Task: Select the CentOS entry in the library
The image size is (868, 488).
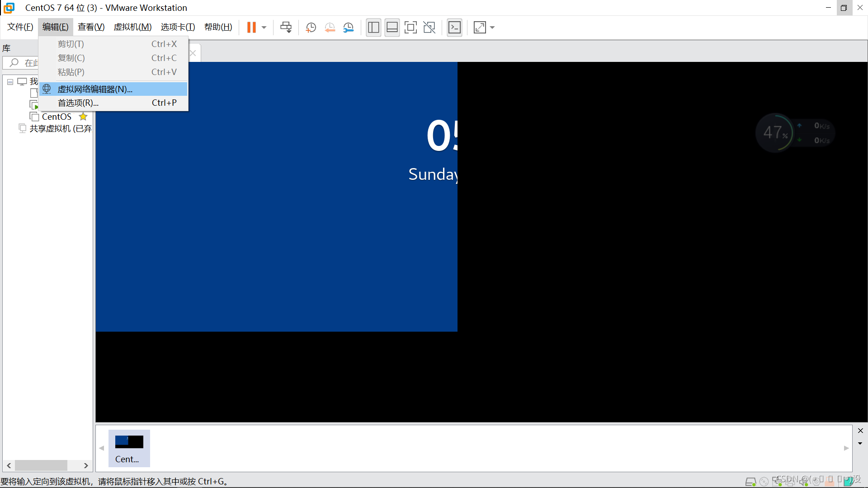Action: pyautogui.click(x=57, y=117)
